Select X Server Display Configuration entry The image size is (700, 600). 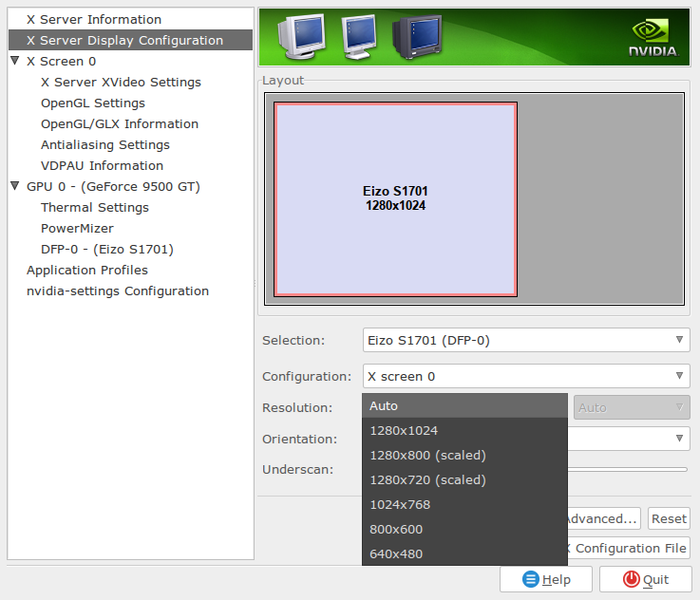point(130,40)
